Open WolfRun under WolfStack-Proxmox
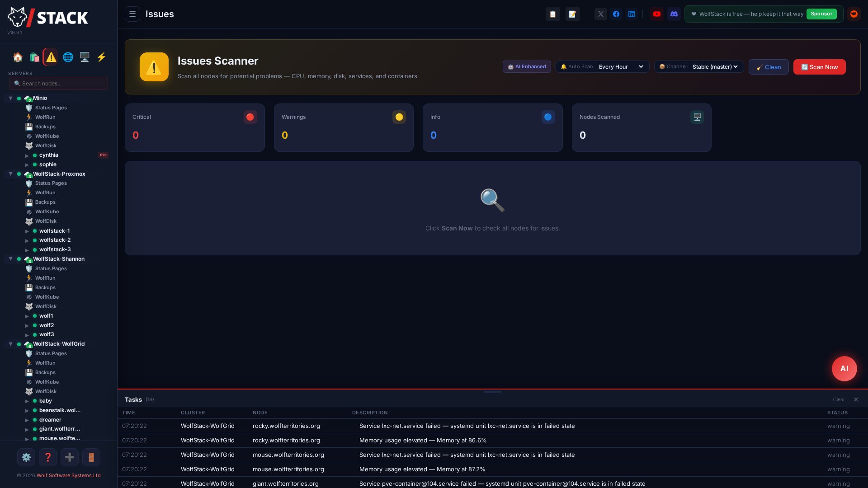This screenshot has width=868, height=488. tap(45, 192)
